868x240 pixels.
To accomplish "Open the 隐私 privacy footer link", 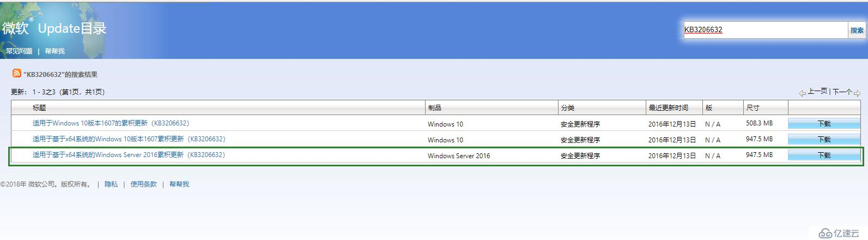I will pyautogui.click(x=111, y=184).
